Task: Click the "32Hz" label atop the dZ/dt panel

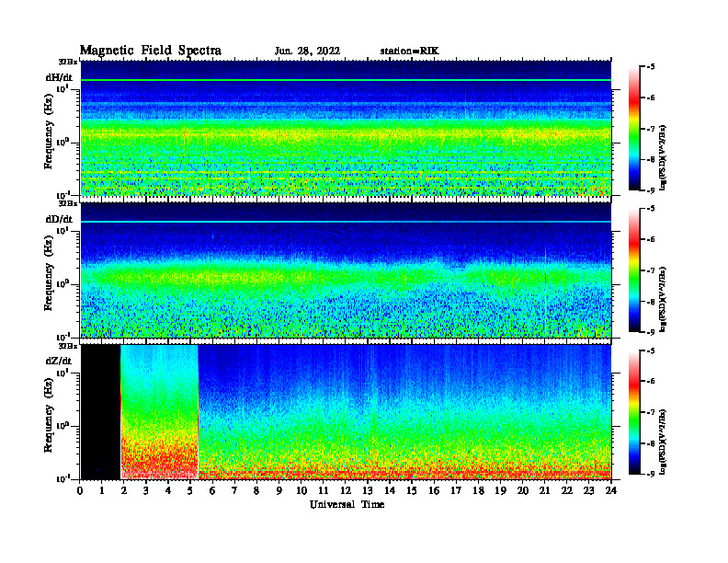Action: [67, 346]
